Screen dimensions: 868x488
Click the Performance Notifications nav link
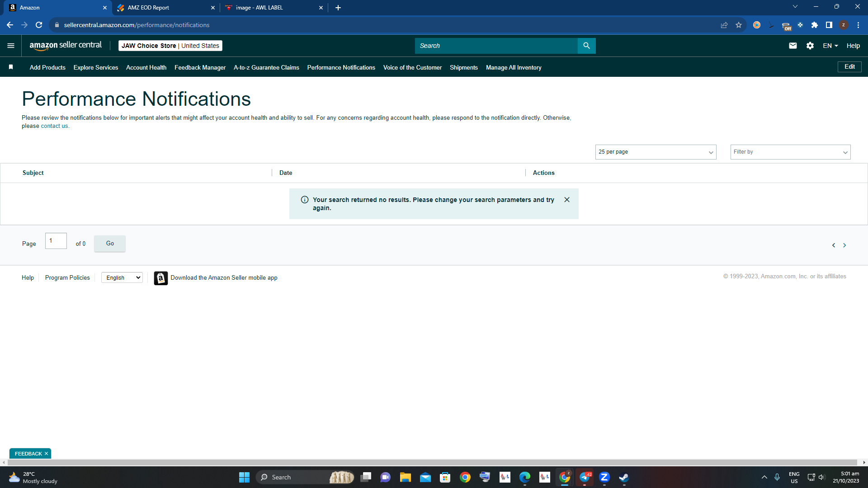click(341, 67)
